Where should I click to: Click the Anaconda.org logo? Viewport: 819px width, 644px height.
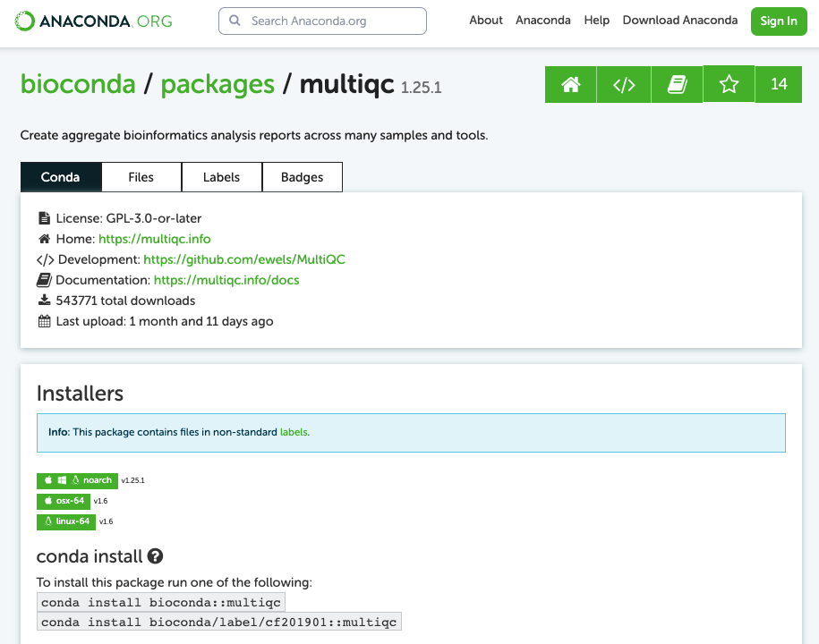tap(92, 21)
